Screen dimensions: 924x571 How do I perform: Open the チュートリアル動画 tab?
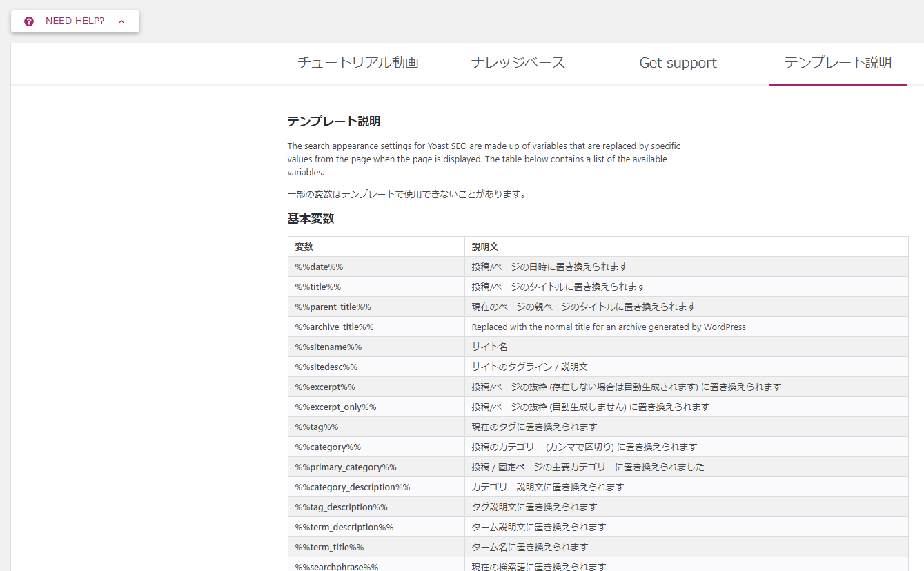pos(358,63)
